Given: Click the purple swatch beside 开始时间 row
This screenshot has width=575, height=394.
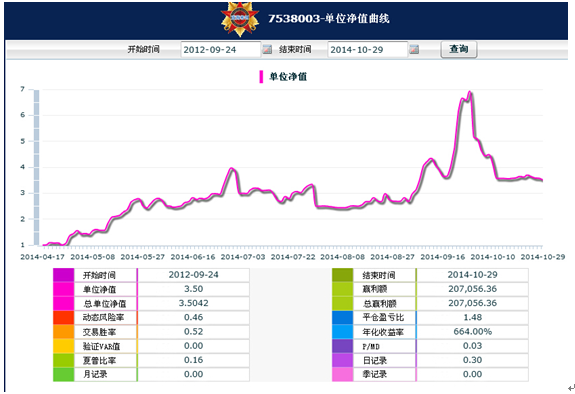Looking at the screenshot, I should pos(63,275).
